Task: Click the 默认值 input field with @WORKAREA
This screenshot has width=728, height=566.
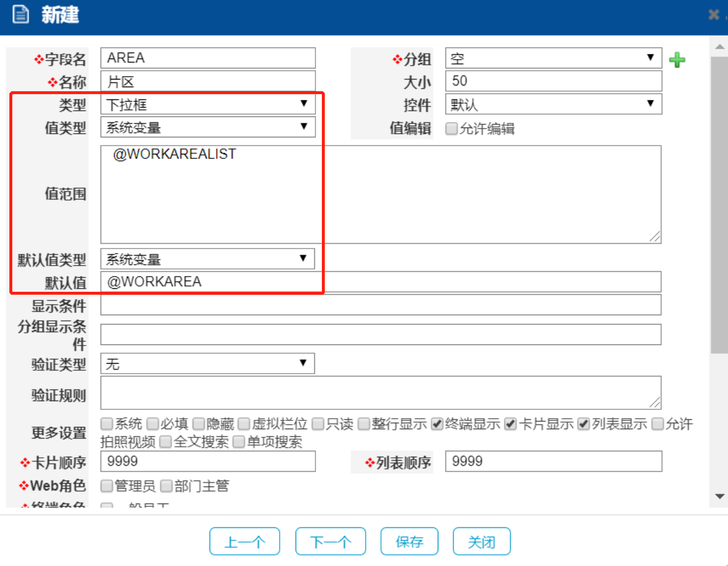Action: pos(380,282)
